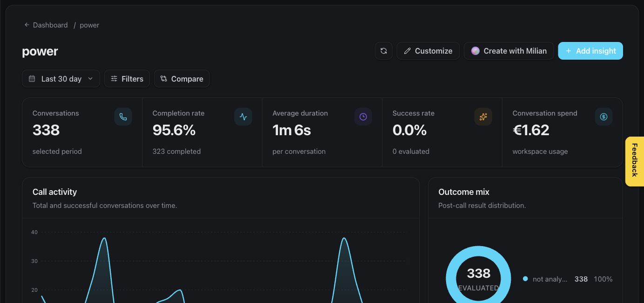Click the refresh icon button
This screenshot has width=644, height=303.
coord(384,51)
